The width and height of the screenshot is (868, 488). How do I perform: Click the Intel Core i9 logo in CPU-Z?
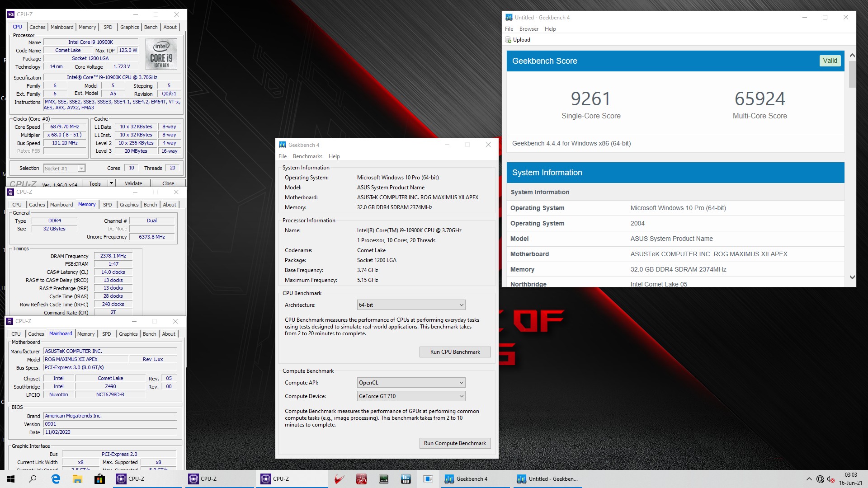(x=161, y=54)
